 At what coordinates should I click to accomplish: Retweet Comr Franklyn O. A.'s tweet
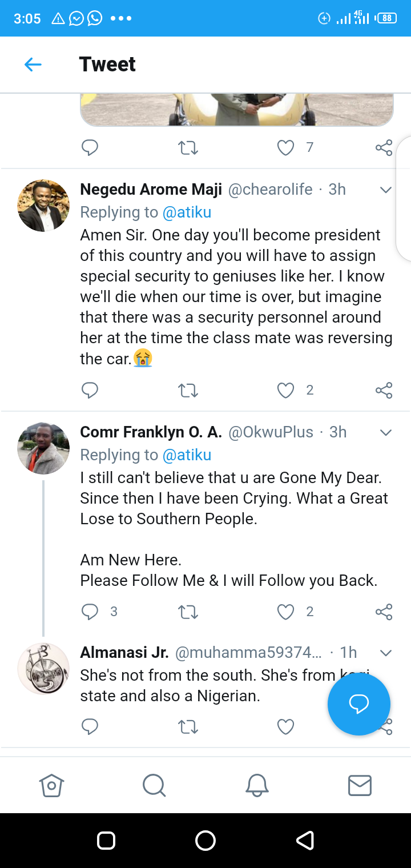pos(188,612)
